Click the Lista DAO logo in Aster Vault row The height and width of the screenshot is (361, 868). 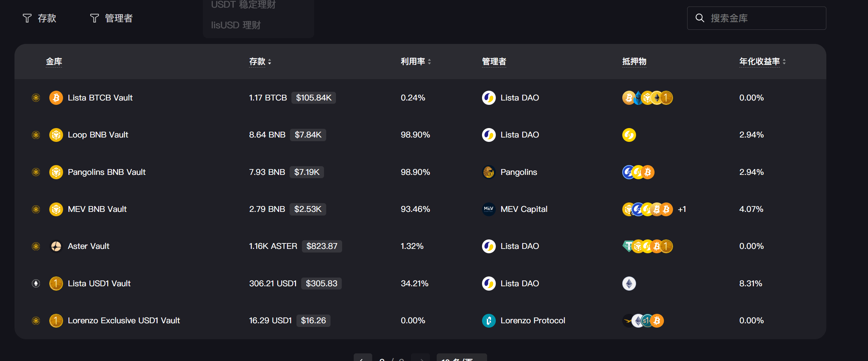point(489,246)
